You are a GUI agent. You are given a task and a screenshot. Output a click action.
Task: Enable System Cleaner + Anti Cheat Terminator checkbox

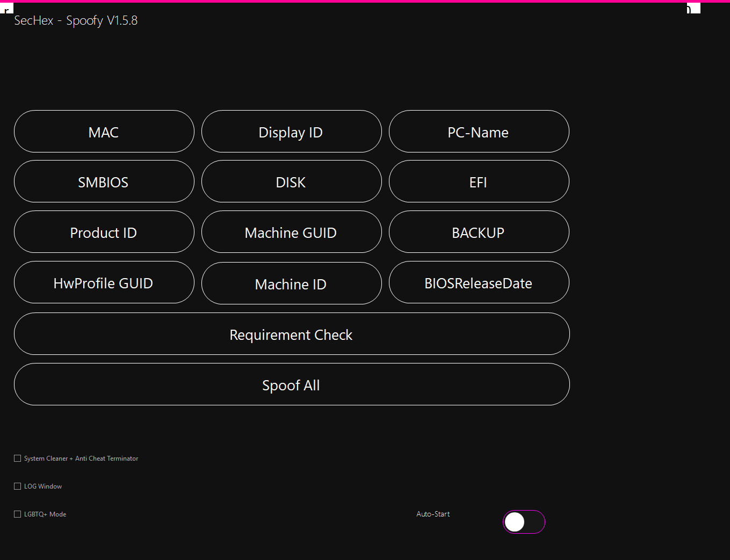point(18,459)
